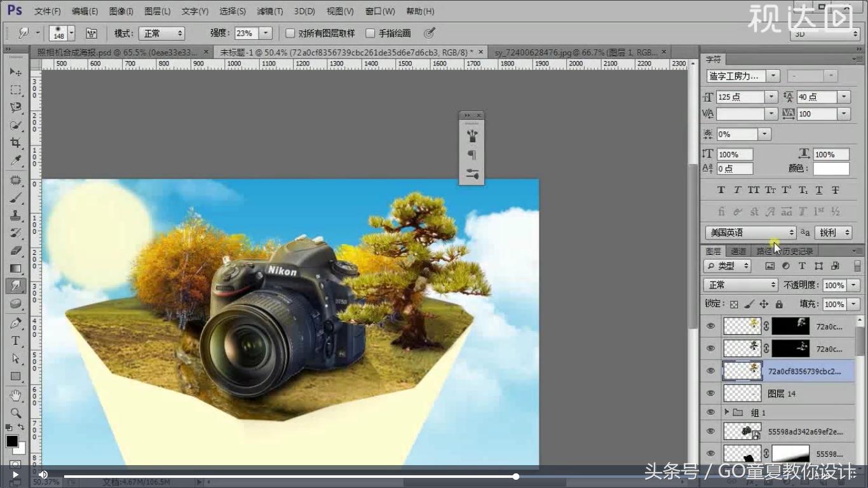Expand the 组 1 layer group
Screen dimensions: 868x488
(x=727, y=412)
